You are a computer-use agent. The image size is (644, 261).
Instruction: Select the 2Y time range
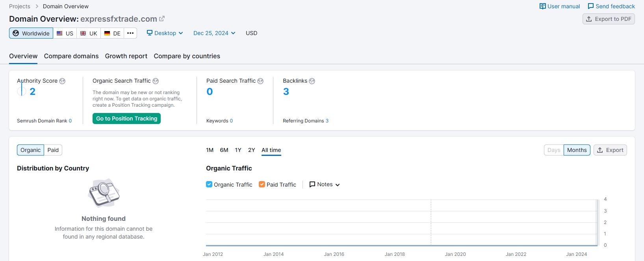252,150
